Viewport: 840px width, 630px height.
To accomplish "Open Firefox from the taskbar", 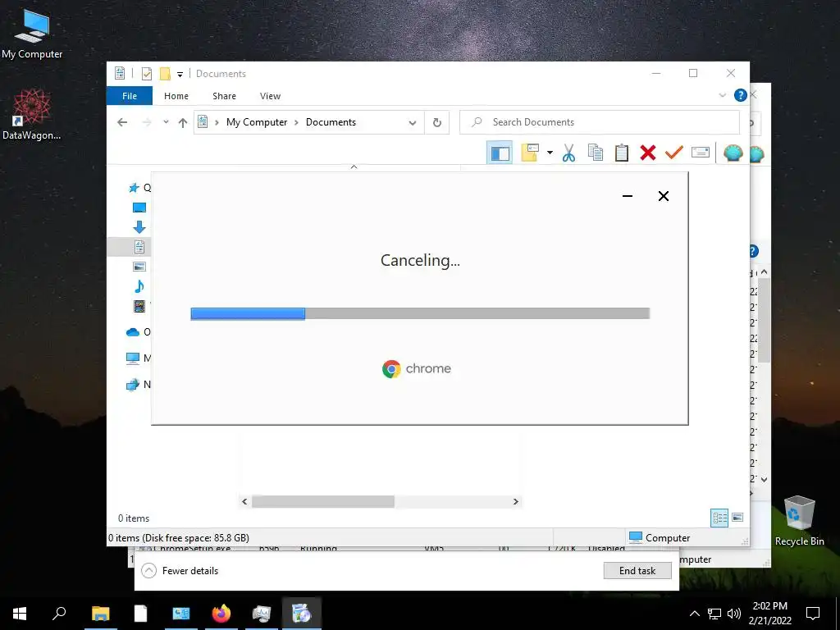I will 221,614.
